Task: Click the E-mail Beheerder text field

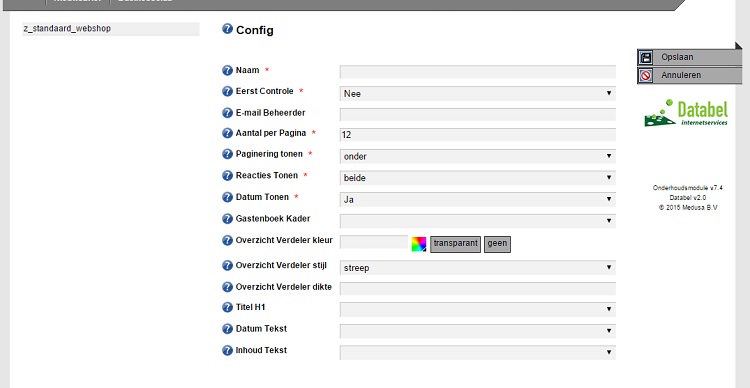Action: (x=477, y=115)
